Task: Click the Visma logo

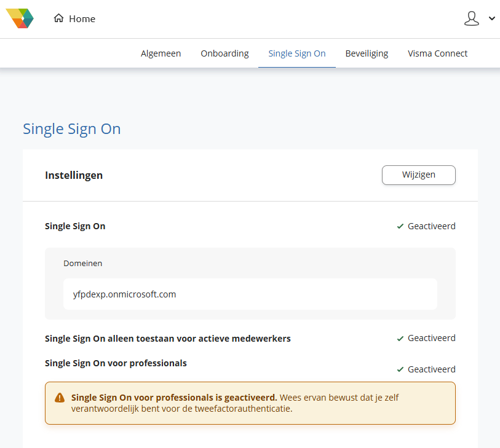Action: [x=20, y=18]
